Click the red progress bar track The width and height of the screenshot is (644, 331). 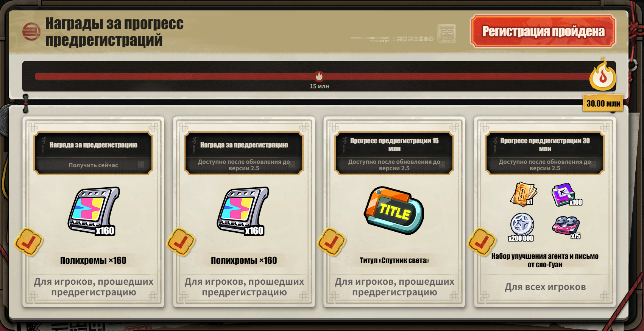tap(314, 76)
